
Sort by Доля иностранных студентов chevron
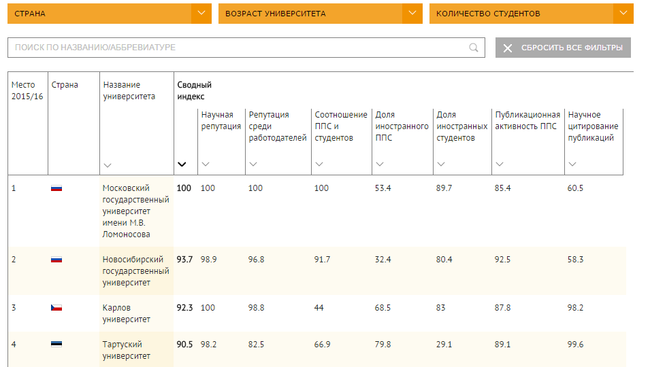click(441, 164)
